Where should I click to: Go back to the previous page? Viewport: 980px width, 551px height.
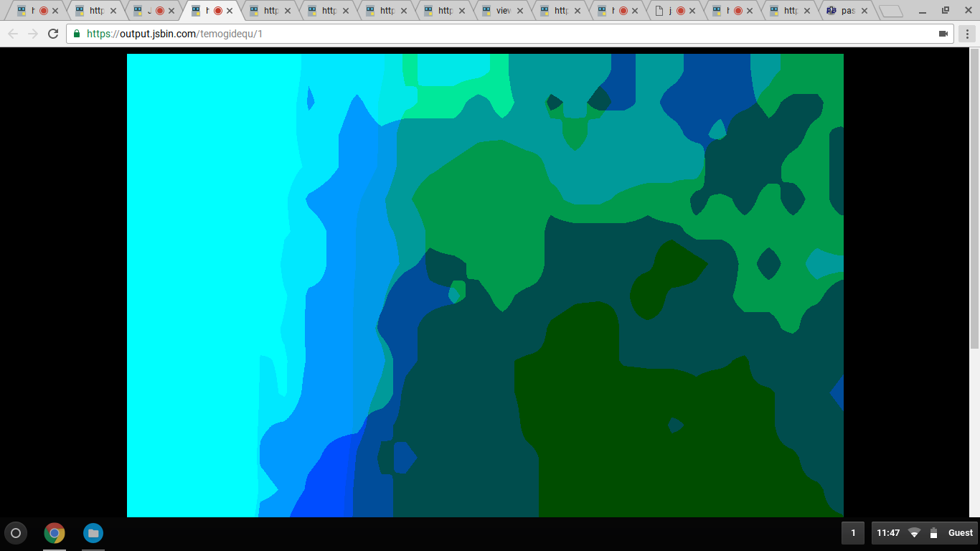click(13, 34)
